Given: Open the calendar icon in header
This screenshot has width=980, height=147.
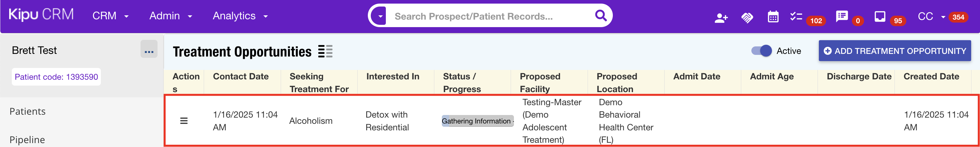Looking at the screenshot, I should pos(773,17).
